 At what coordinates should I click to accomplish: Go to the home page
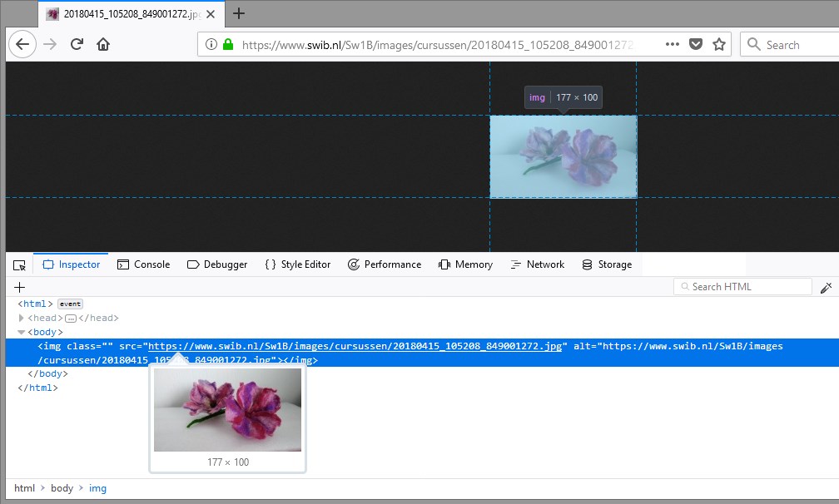click(103, 44)
